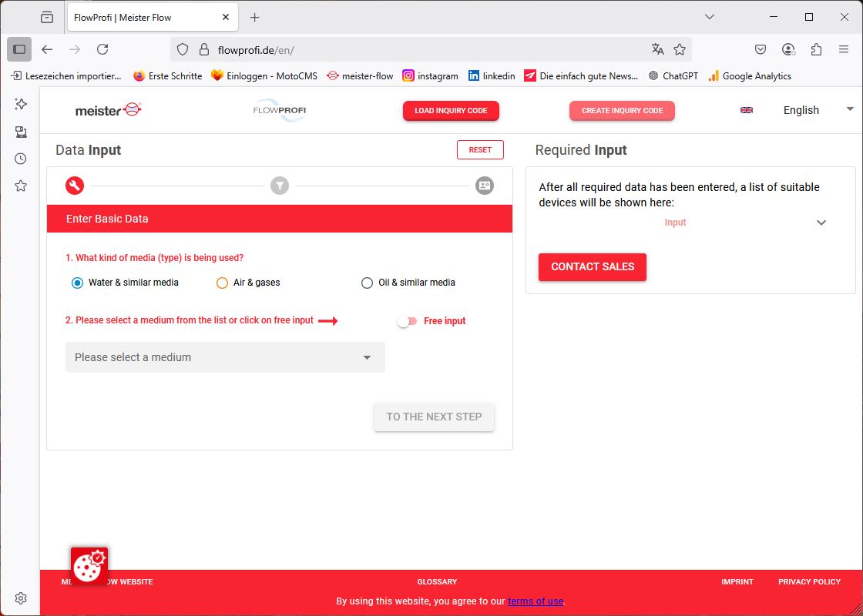Click the British flag language icon
This screenshot has height=616, width=863.
[746, 110]
